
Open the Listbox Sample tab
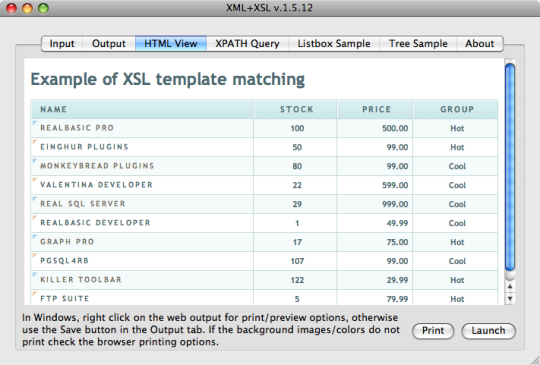pos(334,44)
